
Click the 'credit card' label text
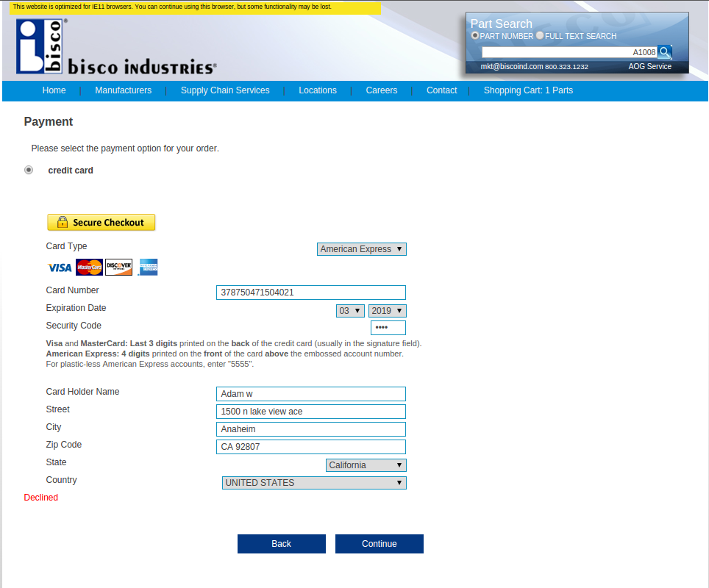pos(71,171)
